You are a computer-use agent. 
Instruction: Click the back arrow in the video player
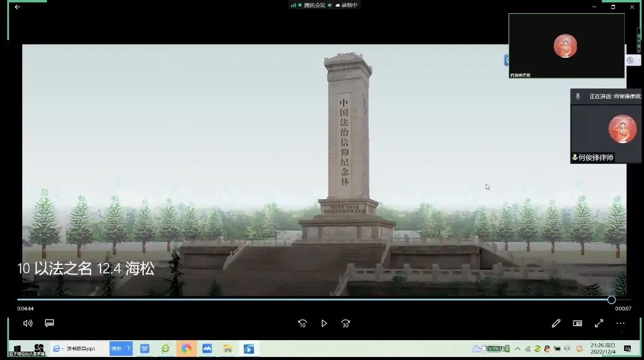pos(17,7)
